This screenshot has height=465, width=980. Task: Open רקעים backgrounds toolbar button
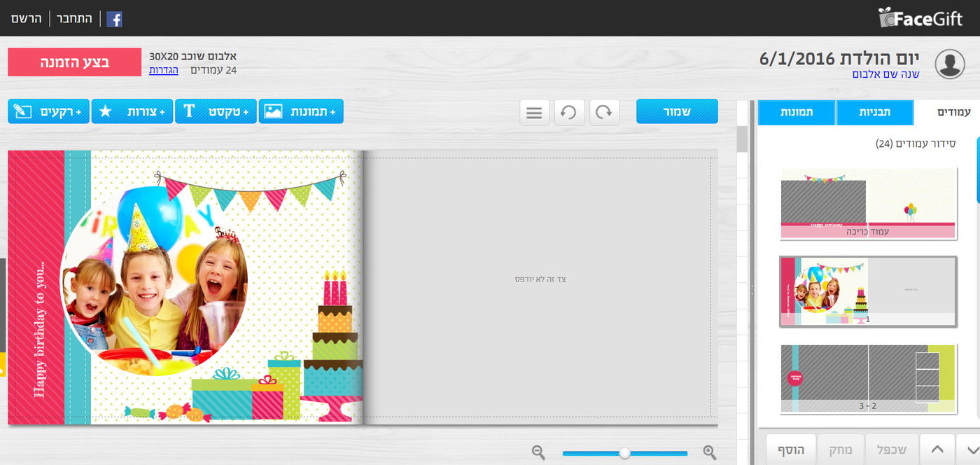pos(48,111)
